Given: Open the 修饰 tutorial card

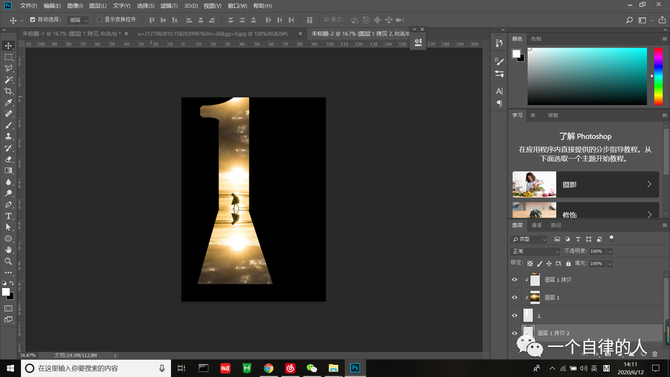Looking at the screenshot, I should point(585,210).
